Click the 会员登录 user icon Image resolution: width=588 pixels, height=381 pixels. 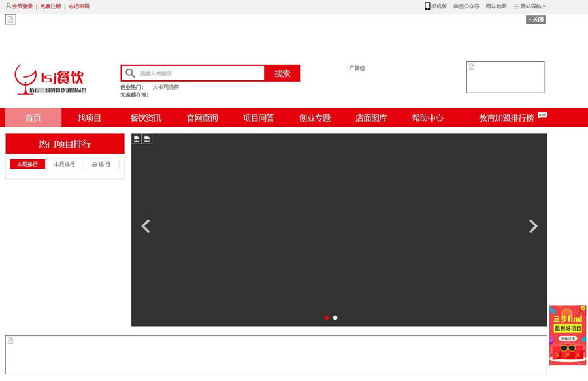coord(8,7)
